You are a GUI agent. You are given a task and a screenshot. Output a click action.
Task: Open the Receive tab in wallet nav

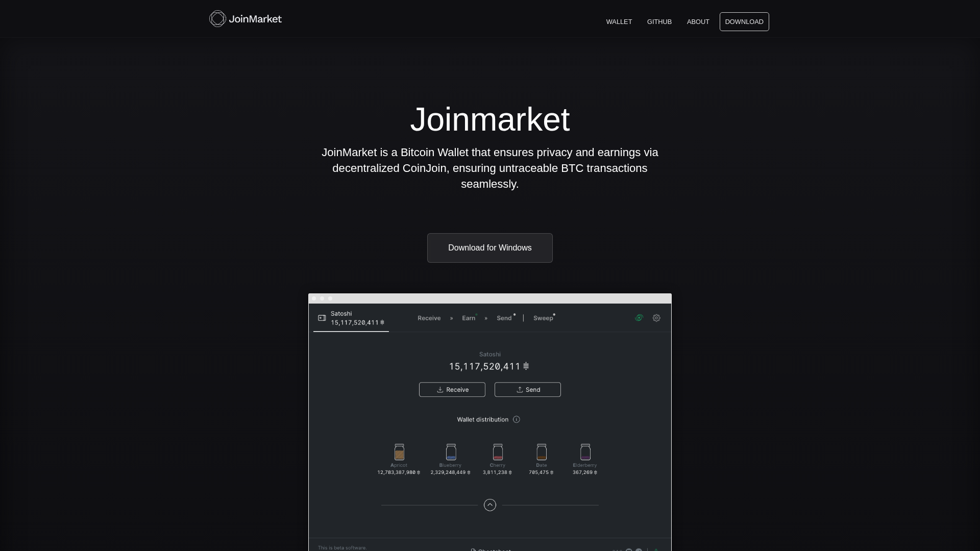tap(429, 318)
